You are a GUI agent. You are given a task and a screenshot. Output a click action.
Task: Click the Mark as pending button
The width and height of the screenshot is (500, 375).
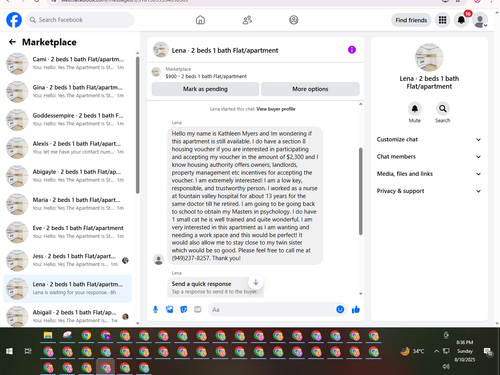click(205, 89)
